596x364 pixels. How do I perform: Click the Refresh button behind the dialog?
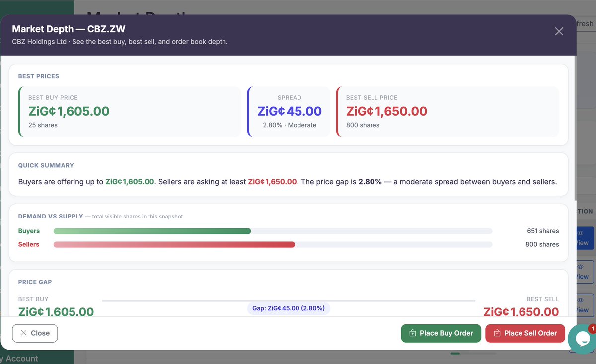585,24
